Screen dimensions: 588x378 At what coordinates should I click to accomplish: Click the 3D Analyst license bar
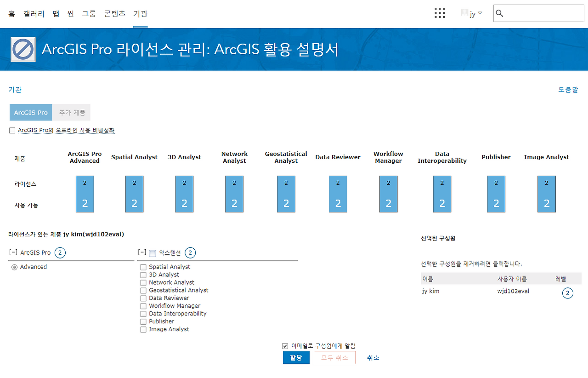coord(184,194)
